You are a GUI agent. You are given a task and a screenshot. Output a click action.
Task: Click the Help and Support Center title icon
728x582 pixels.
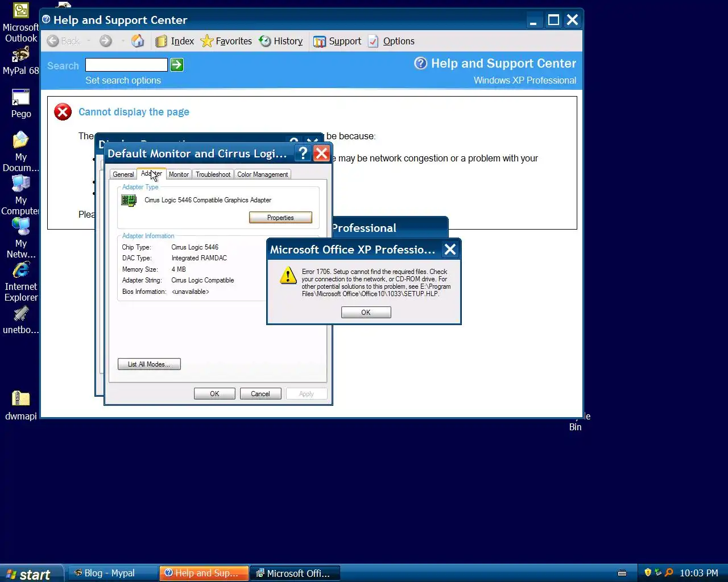coord(46,19)
